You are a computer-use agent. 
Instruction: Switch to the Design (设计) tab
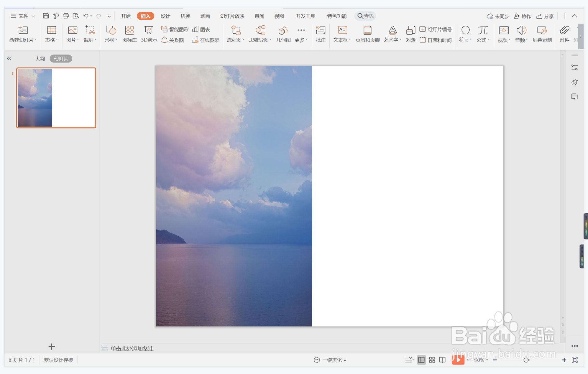[165, 16]
